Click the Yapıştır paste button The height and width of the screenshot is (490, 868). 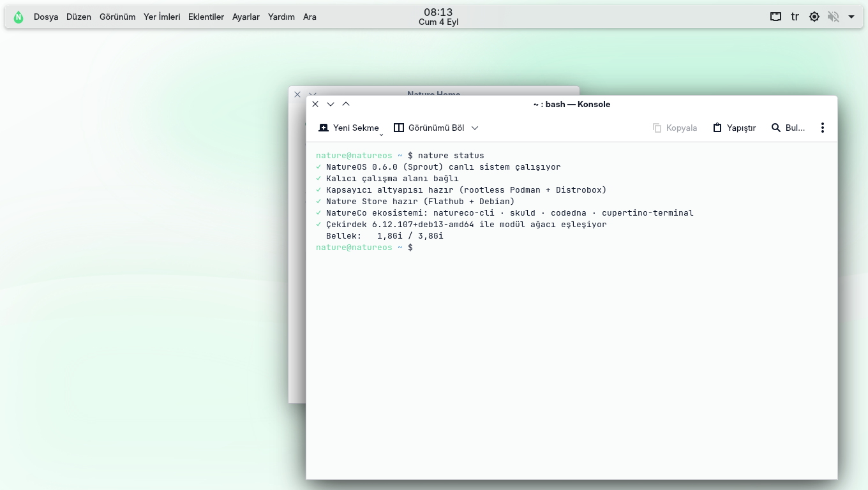point(734,128)
